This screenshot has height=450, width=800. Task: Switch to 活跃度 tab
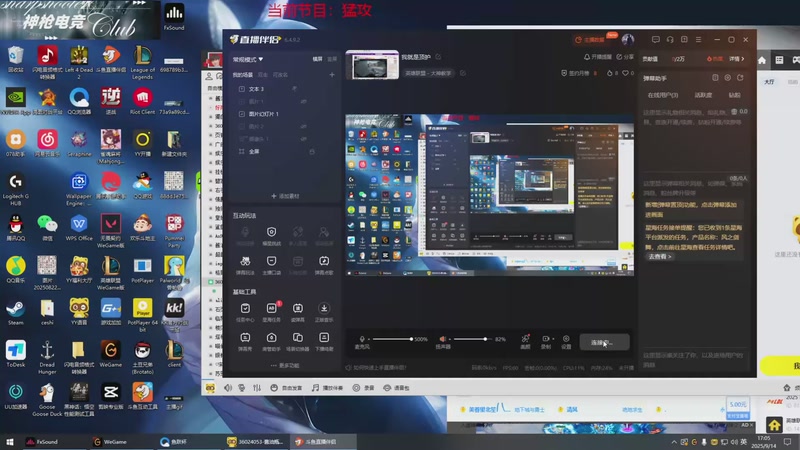pyautogui.click(x=703, y=95)
